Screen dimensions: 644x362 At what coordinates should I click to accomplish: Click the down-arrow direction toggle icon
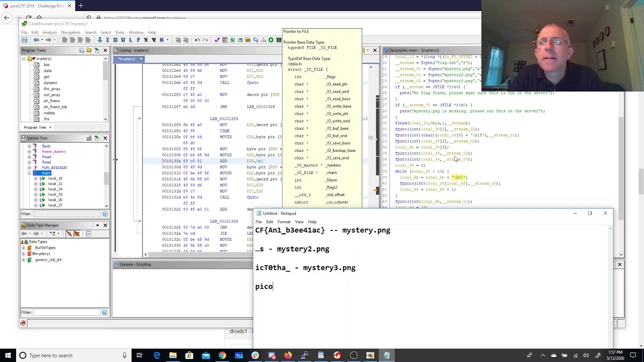(100, 40)
